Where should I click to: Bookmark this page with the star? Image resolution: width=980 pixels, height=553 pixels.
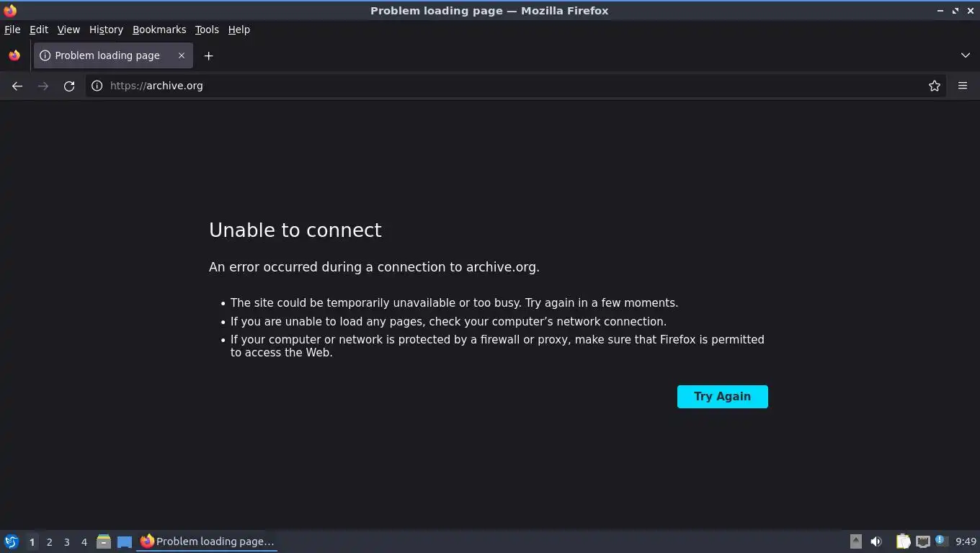coord(935,86)
